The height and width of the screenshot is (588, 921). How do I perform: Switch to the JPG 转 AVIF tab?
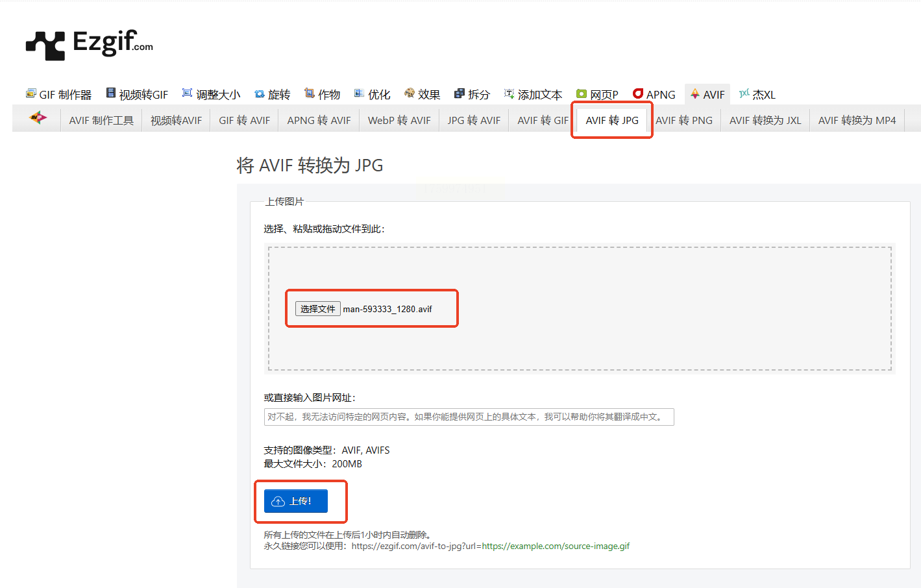point(474,121)
